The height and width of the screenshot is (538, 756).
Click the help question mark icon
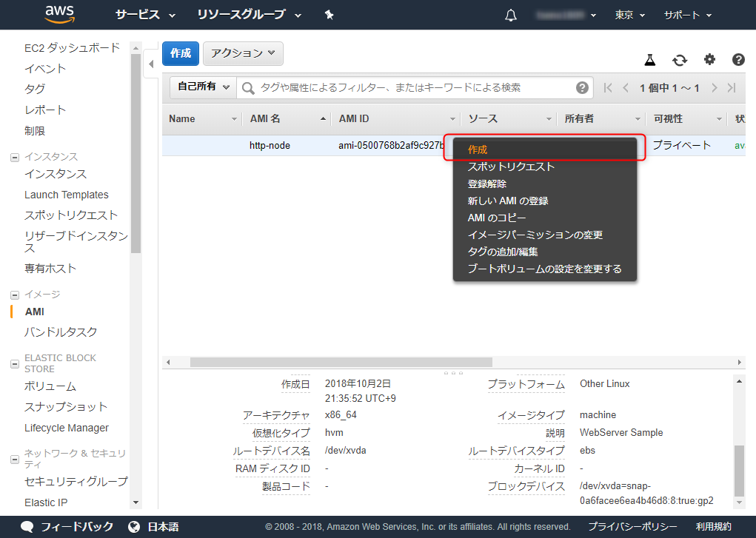click(737, 59)
